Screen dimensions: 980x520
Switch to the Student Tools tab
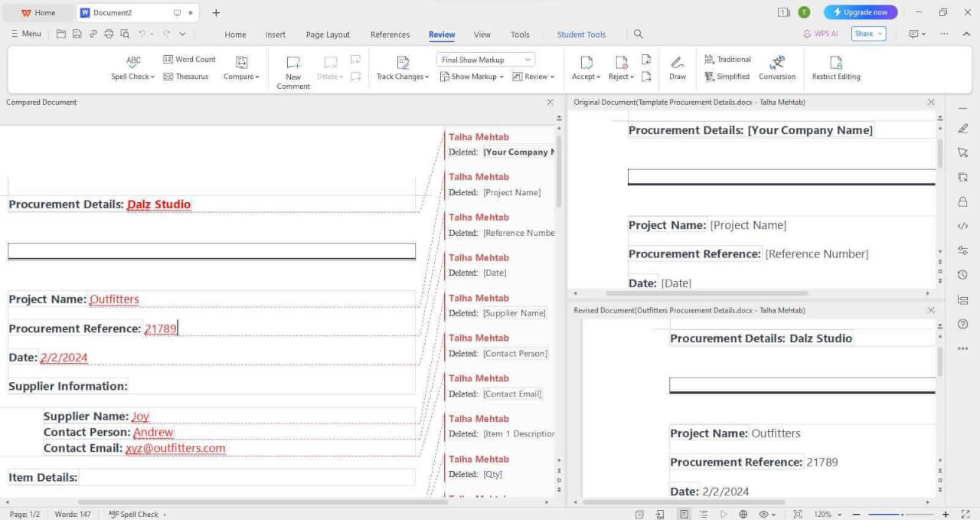[x=581, y=34]
